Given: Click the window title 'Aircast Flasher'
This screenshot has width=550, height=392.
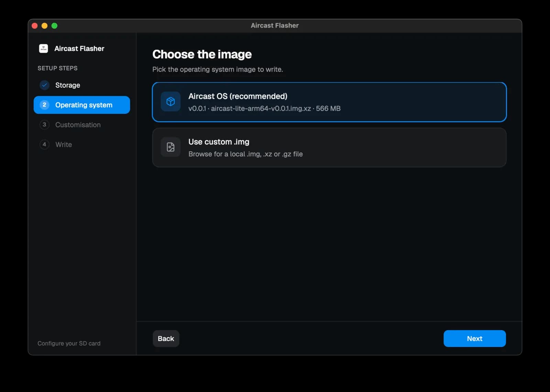Looking at the screenshot, I should (275, 25).
